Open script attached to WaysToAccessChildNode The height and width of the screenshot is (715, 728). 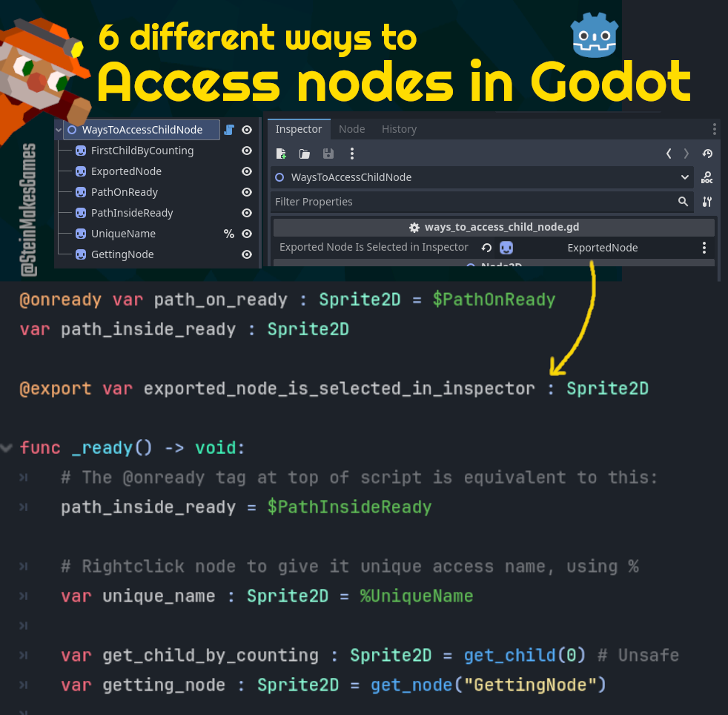(x=229, y=130)
